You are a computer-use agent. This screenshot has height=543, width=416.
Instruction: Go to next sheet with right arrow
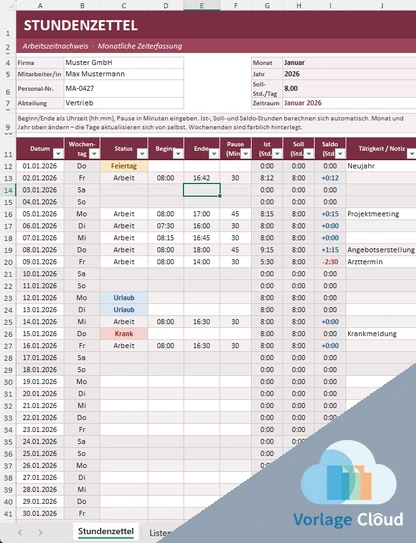tap(41, 533)
